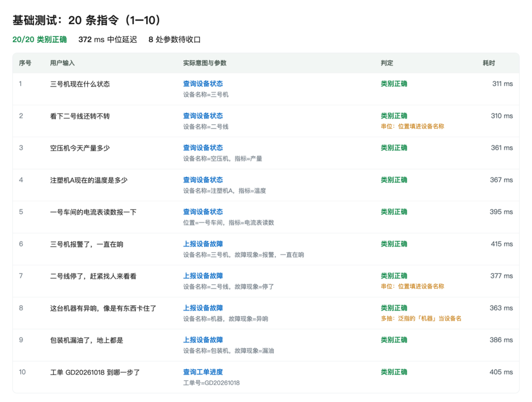Open the 查询工单进度 link
Viewport: 532px width, 402px height.
[203, 372]
